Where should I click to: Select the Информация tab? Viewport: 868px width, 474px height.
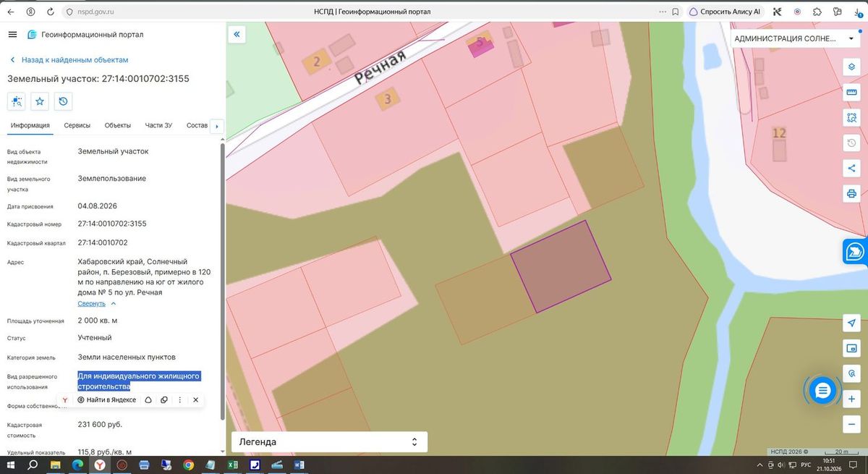point(30,125)
